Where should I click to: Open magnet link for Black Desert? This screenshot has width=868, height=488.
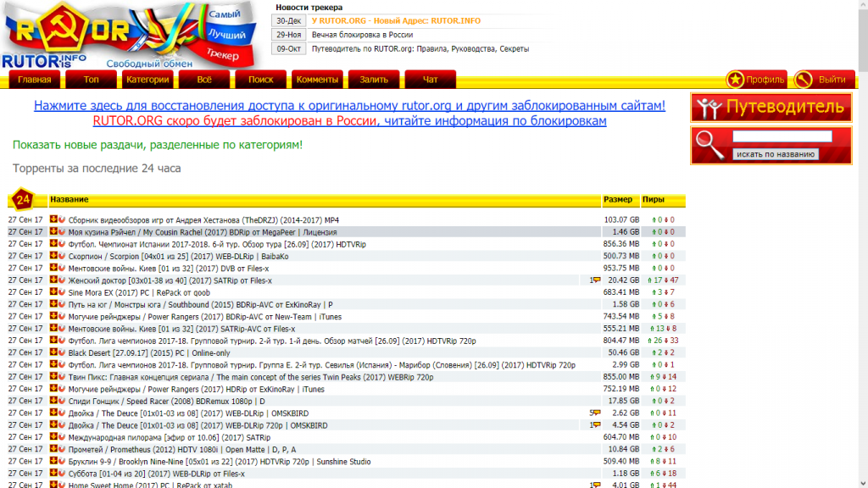(61, 352)
